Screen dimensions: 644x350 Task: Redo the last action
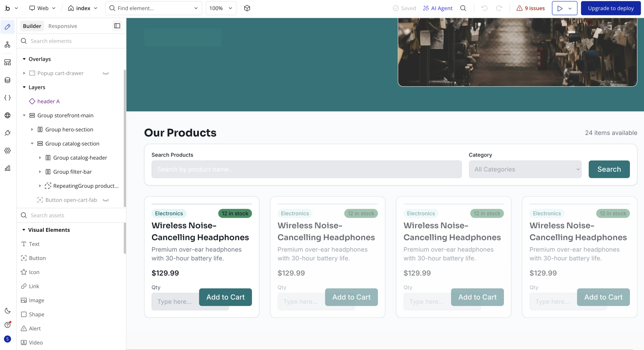coord(499,8)
